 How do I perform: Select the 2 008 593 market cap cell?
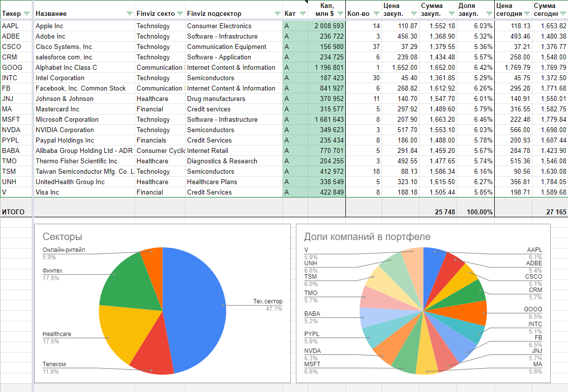(327, 26)
